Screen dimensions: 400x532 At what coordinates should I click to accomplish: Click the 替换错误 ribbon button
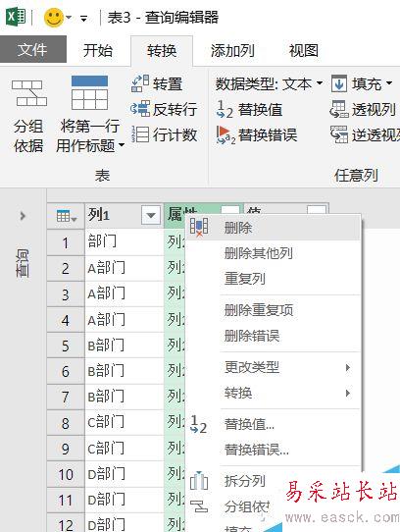click(257, 135)
